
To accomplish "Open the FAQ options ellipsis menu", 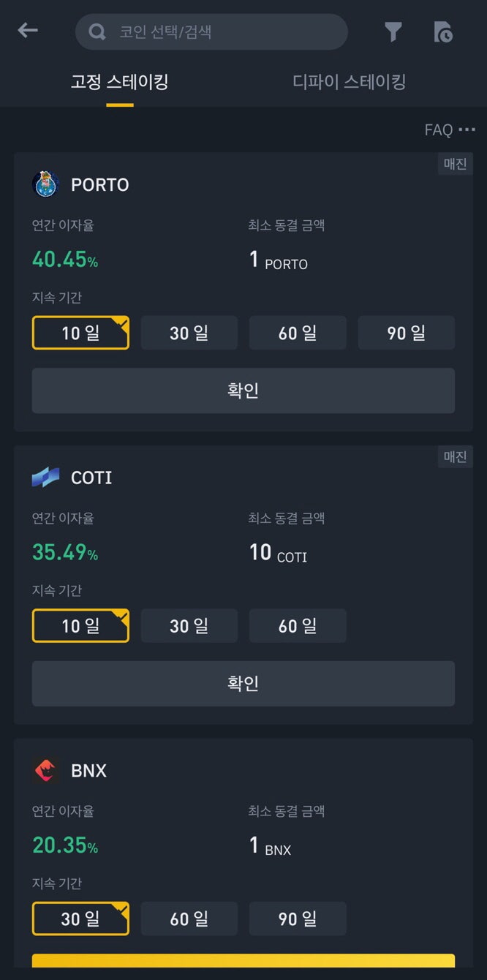I will 467,129.
